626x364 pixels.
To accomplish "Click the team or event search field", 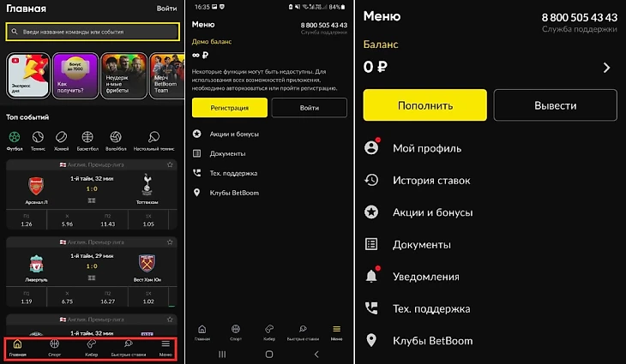I will pos(93,32).
